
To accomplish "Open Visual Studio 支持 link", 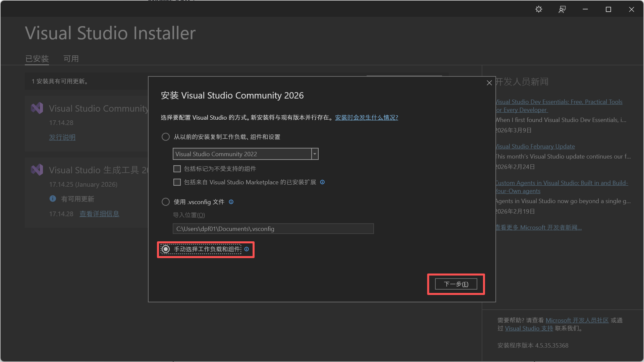I will pyautogui.click(x=529, y=328).
